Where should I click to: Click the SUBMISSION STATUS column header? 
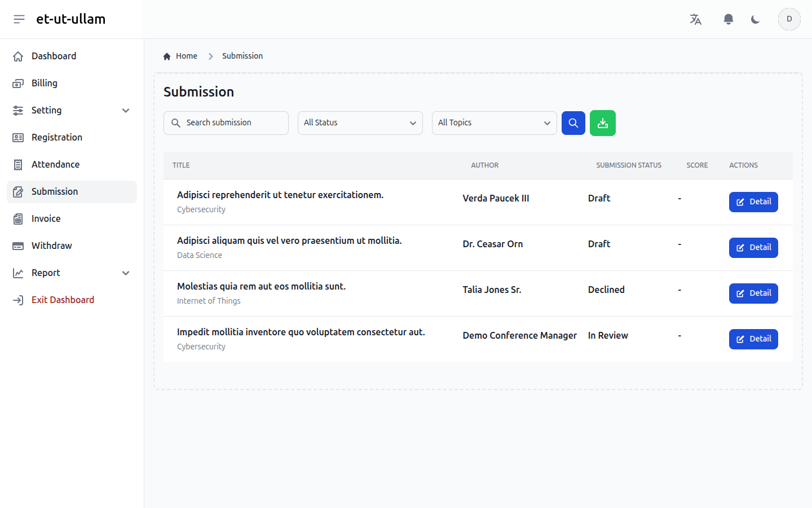point(629,165)
